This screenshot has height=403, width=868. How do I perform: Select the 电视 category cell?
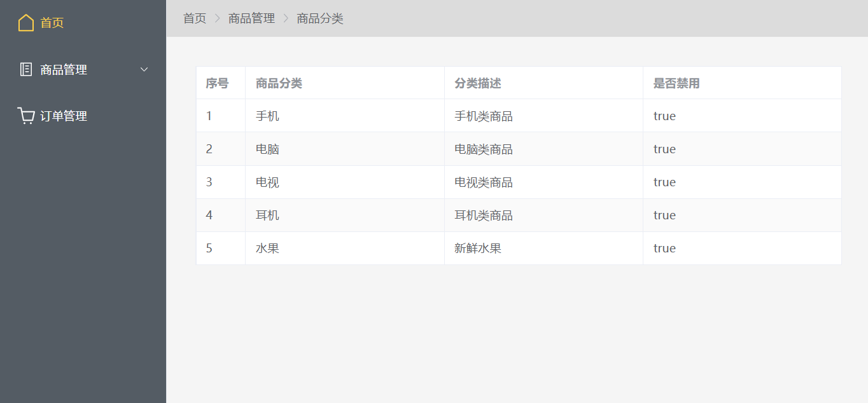[345, 182]
